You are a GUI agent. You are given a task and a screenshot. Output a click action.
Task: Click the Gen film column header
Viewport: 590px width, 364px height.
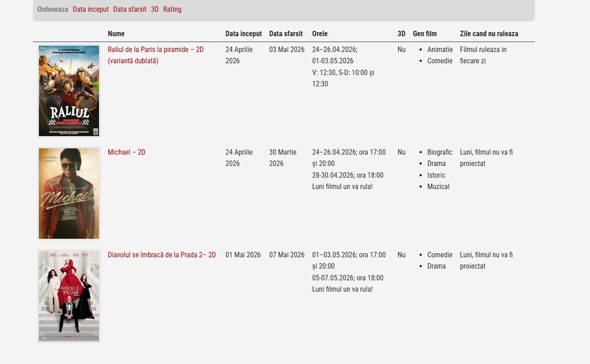(425, 33)
